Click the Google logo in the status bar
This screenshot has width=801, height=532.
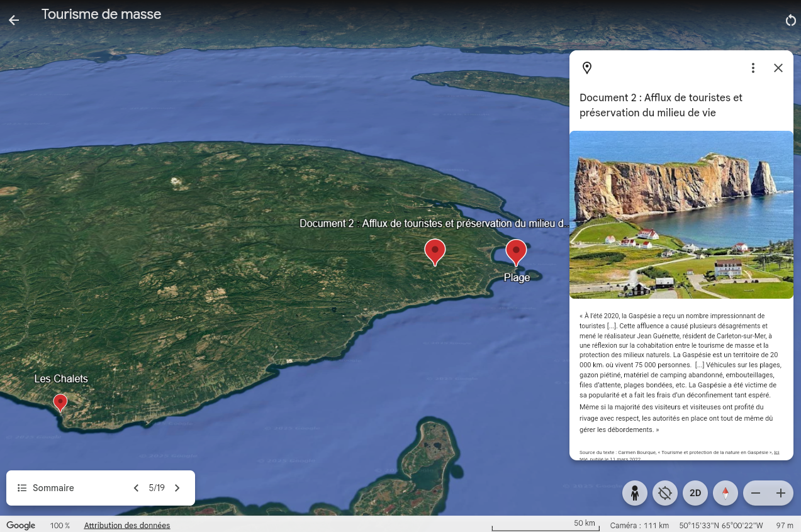coord(21,525)
